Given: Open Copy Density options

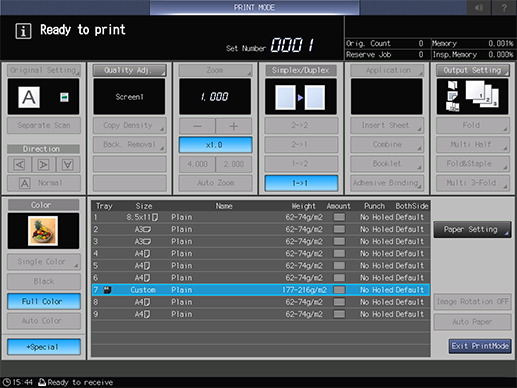Looking at the screenshot, I should coord(129,125).
